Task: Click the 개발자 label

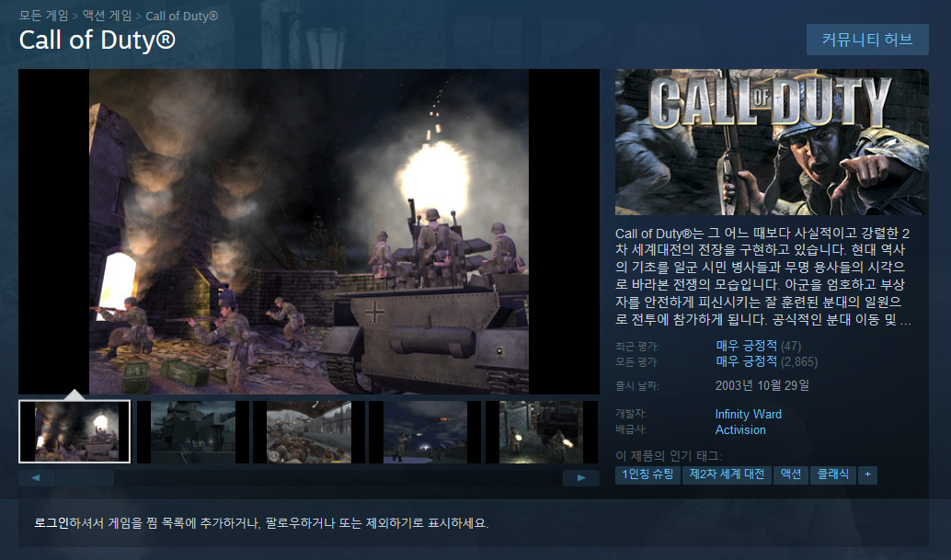Action: (631, 414)
